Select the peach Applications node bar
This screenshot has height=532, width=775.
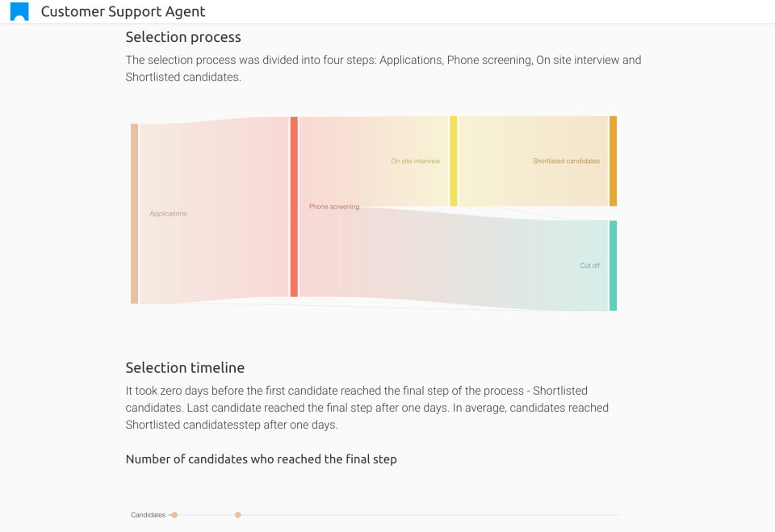coord(134,214)
